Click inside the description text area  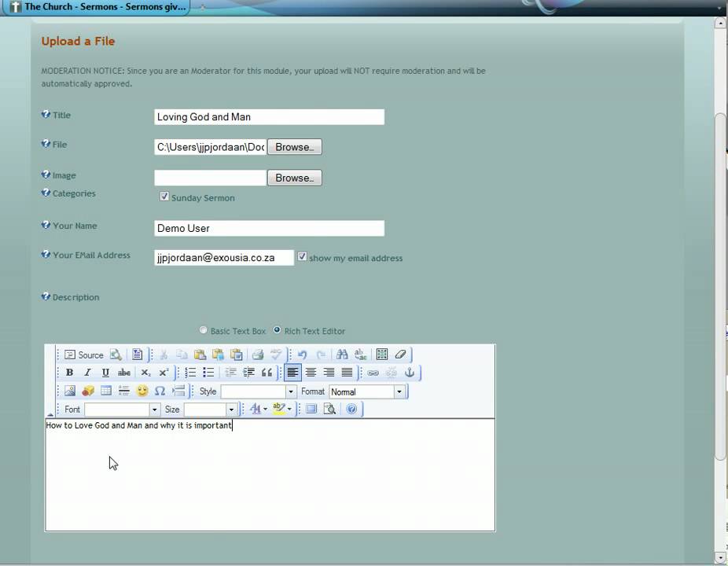pos(270,475)
